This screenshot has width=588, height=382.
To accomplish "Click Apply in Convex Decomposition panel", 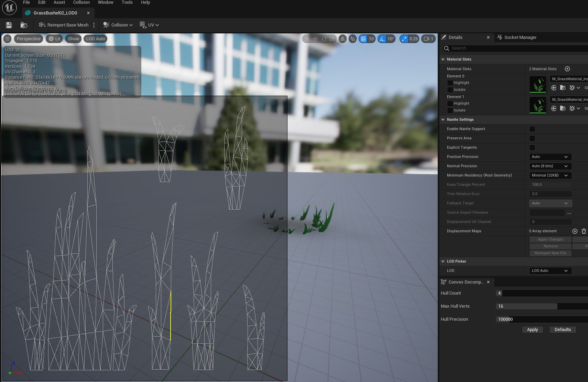I will [532, 330].
